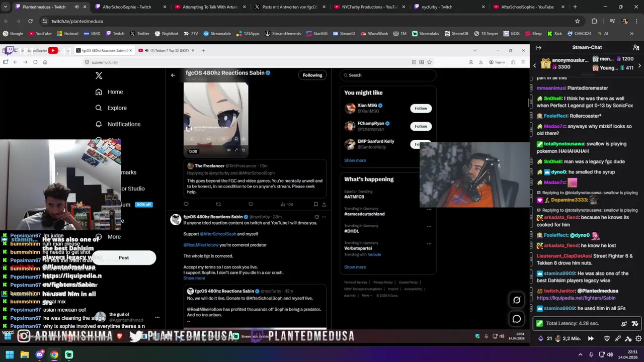View the 108 views analytics icon
Viewport: 644px width, 362px height.
coord(283,204)
